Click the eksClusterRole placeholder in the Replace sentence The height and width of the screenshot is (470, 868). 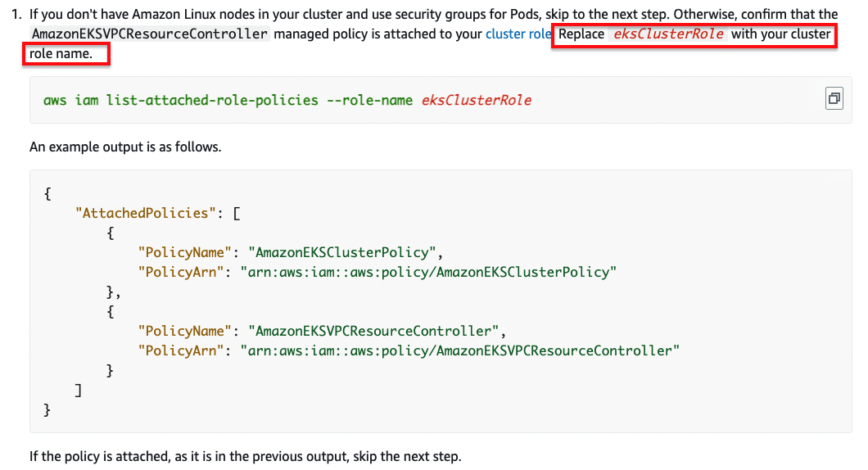point(668,34)
